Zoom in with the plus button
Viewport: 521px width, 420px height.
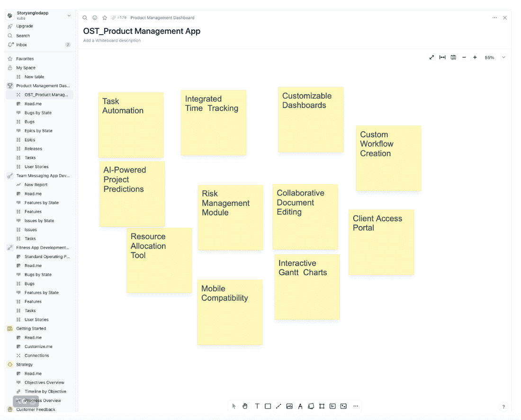[x=475, y=57]
